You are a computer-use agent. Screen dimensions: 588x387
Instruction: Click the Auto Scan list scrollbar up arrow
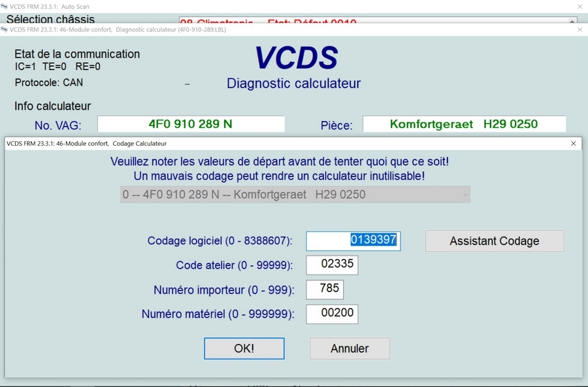point(572,22)
